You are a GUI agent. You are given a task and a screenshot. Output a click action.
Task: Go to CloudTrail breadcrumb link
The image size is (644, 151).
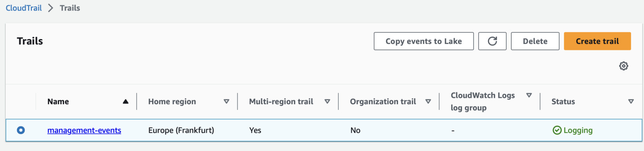(x=24, y=8)
